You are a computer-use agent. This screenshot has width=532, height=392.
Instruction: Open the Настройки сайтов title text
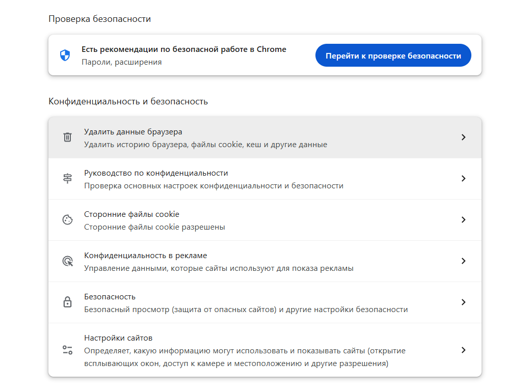point(118,338)
